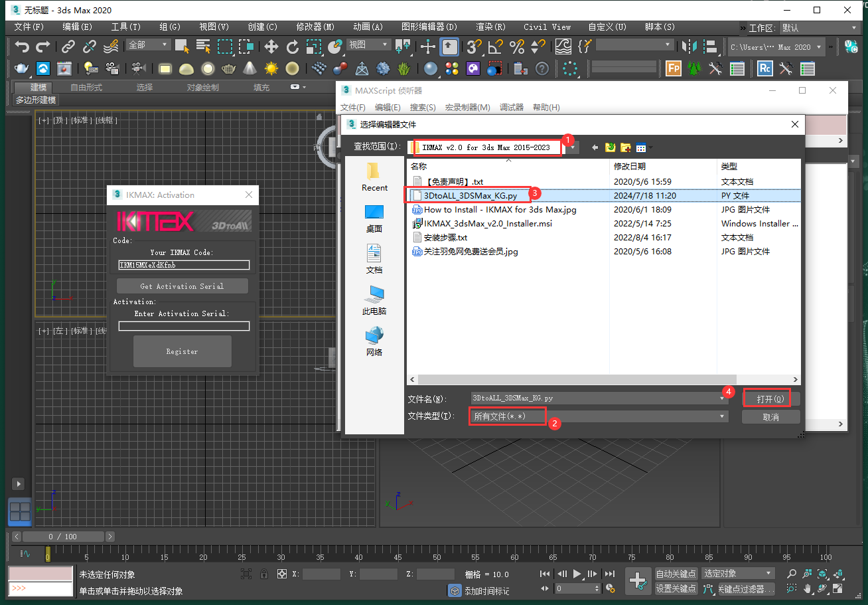Activate the Select and Move tool
This screenshot has height=605, width=868.
click(x=271, y=46)
